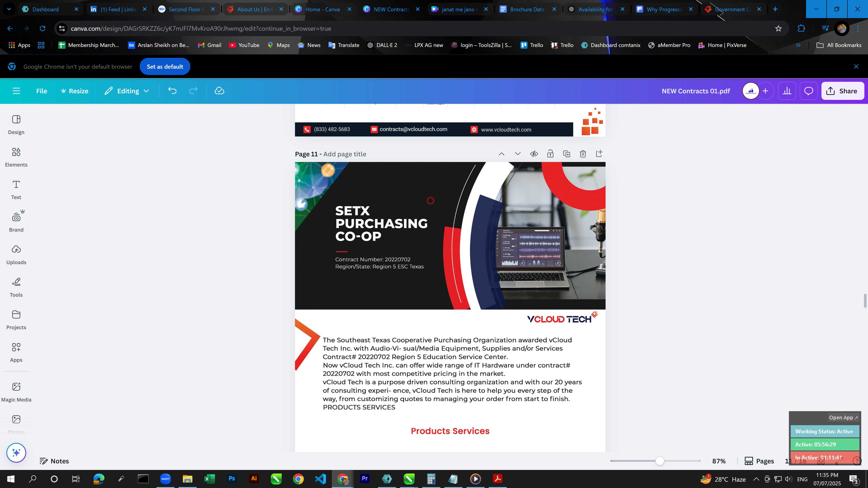Open the Uploads panel
Image resolution: width=868 pixels, height=488 pixels.
click(16, 255)
